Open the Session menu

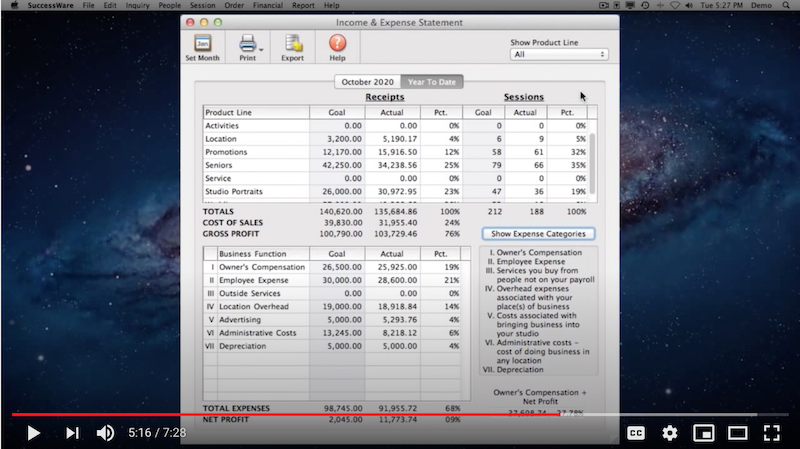click(x=203, y=5)
